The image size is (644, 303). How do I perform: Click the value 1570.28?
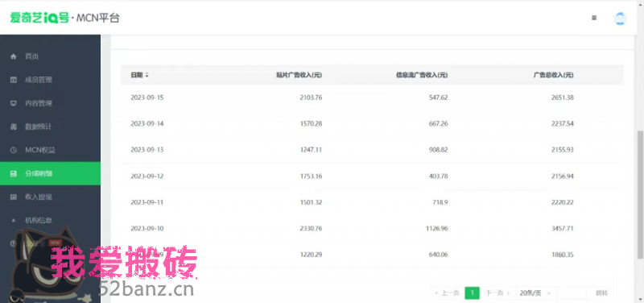tap(311, 124)
